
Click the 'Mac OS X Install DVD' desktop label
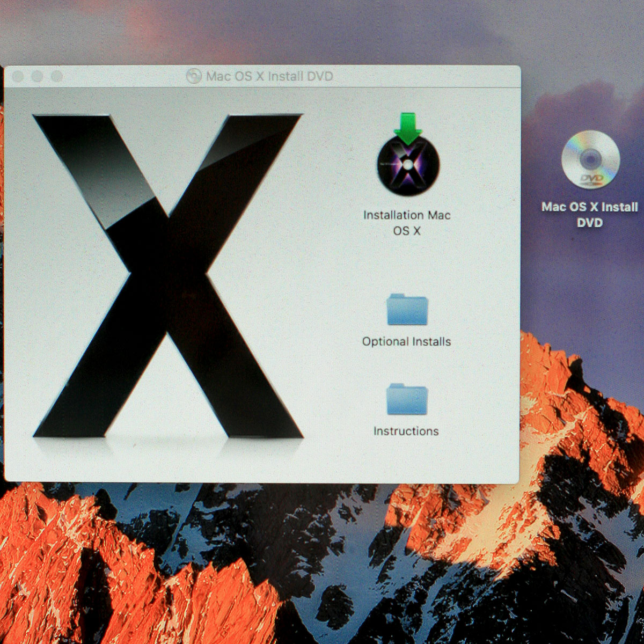pos(590,215)
